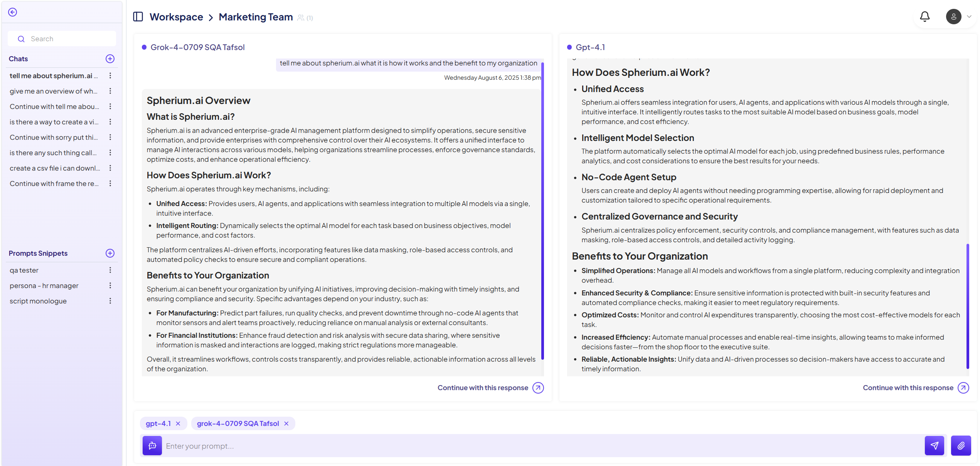The image size is (980, 466).
Task: Open the notifications bell
Action: pyautogui.click(x=924, y=17)
